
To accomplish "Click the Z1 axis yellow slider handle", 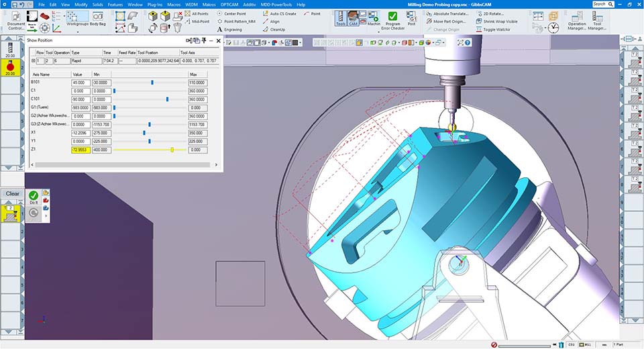I will point(172,150).
